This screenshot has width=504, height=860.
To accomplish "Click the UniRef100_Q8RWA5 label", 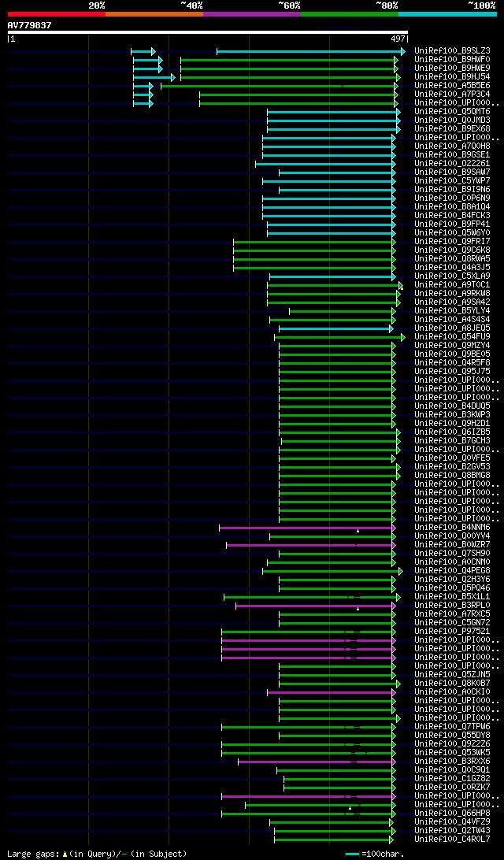I will click(452, 259).
